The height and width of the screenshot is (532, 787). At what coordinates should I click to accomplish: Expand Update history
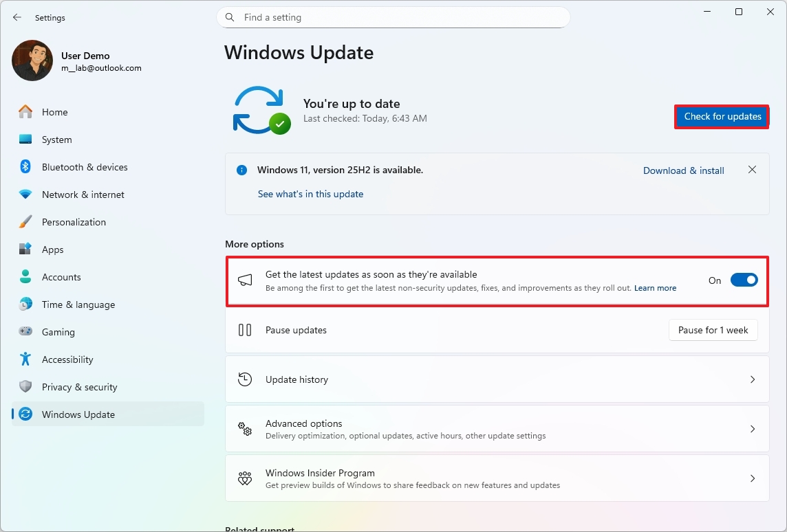497,379
